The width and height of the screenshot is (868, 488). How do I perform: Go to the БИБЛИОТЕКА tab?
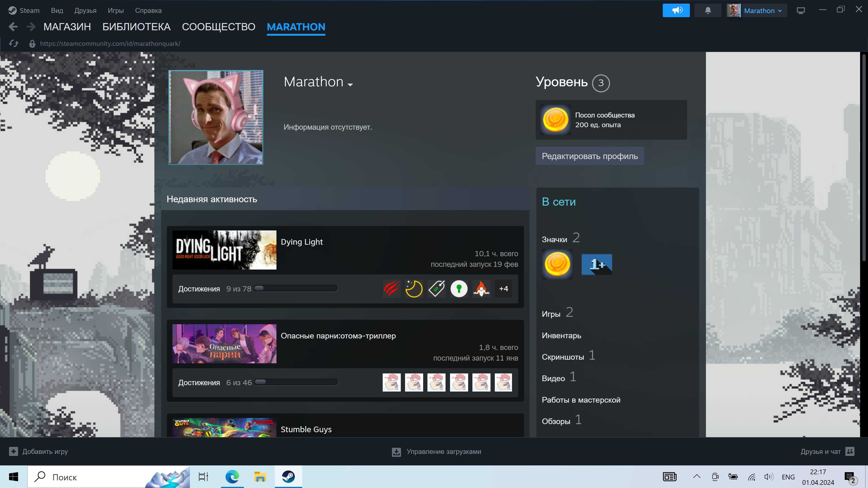click(137, 27)
